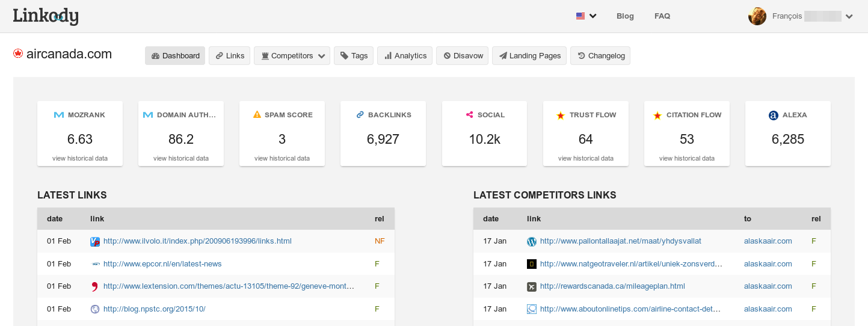The image size is (868, 326).
Task: View historical data for MozRank
Action: [x=80, y=159]
